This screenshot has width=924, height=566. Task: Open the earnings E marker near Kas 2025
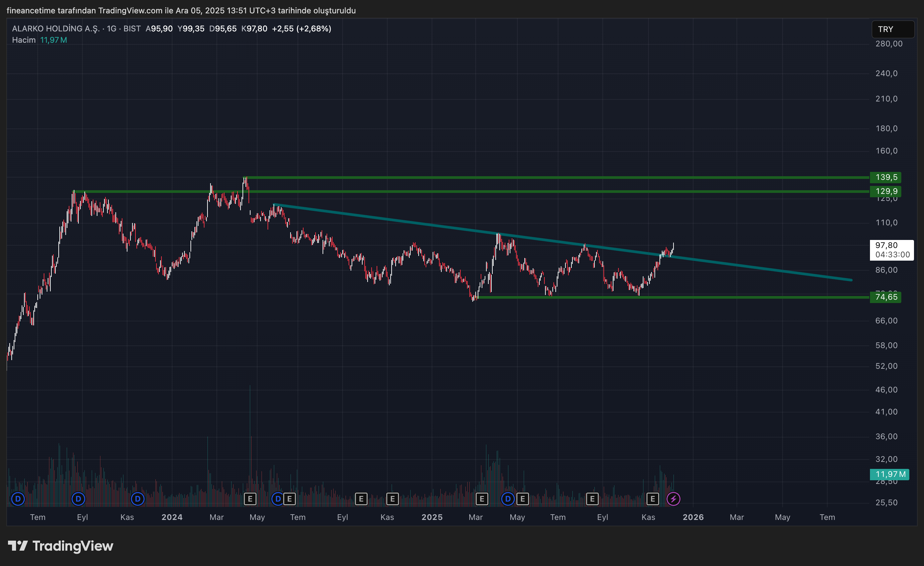point(652,499)
